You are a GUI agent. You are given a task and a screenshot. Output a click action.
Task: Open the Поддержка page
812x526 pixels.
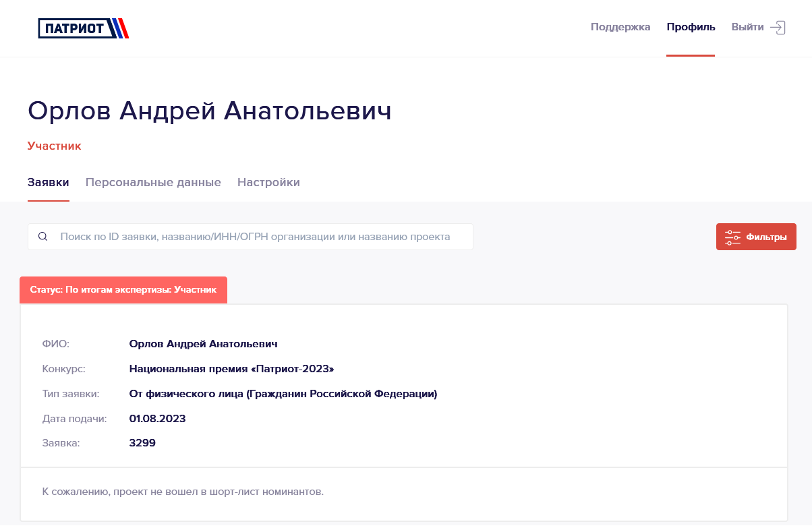[620, 27]
